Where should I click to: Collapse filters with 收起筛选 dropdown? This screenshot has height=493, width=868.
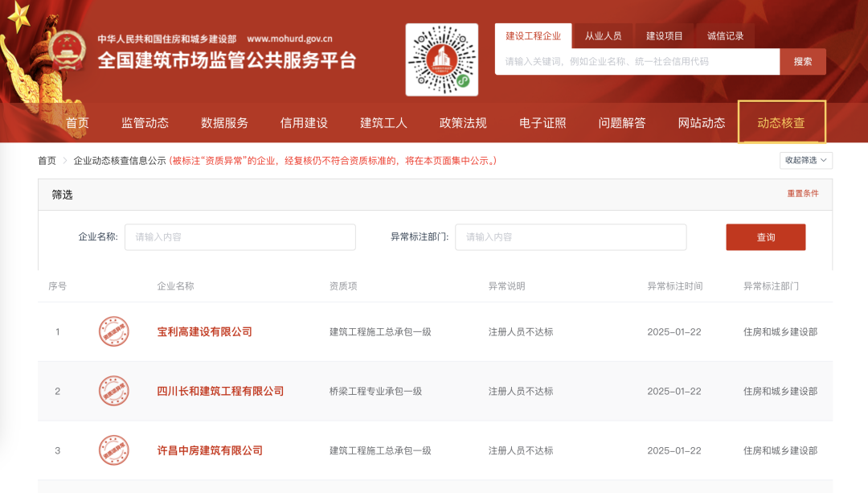[805, 160]
